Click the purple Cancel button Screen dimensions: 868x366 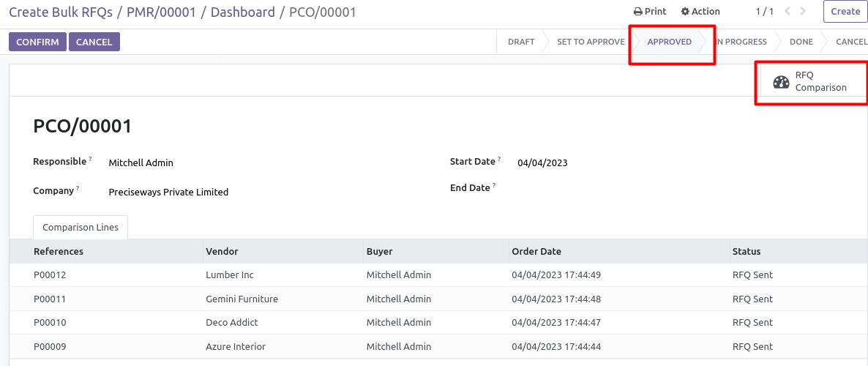coord(94,42)
